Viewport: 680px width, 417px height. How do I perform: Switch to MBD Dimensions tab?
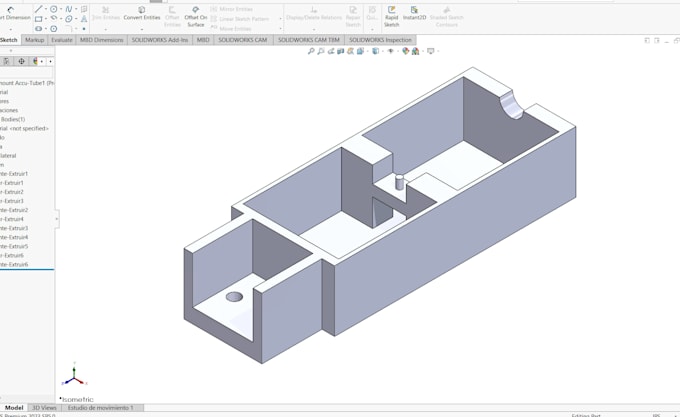pos(101,40)
